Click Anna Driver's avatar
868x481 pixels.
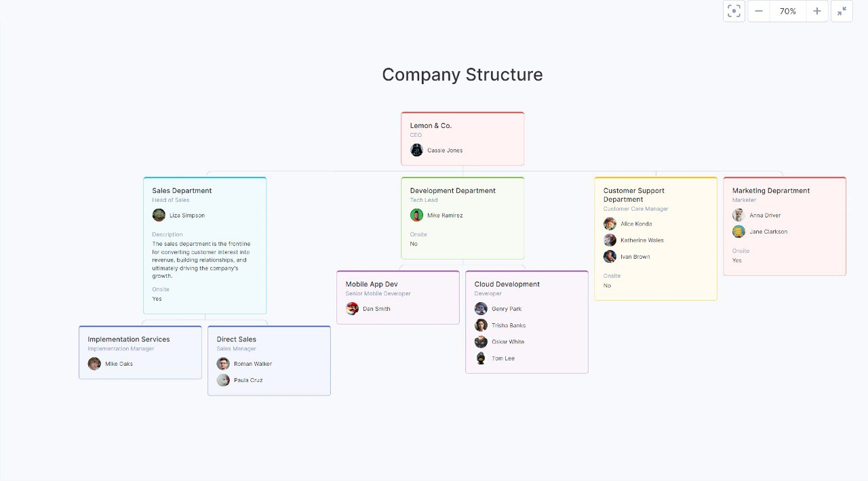738,215
